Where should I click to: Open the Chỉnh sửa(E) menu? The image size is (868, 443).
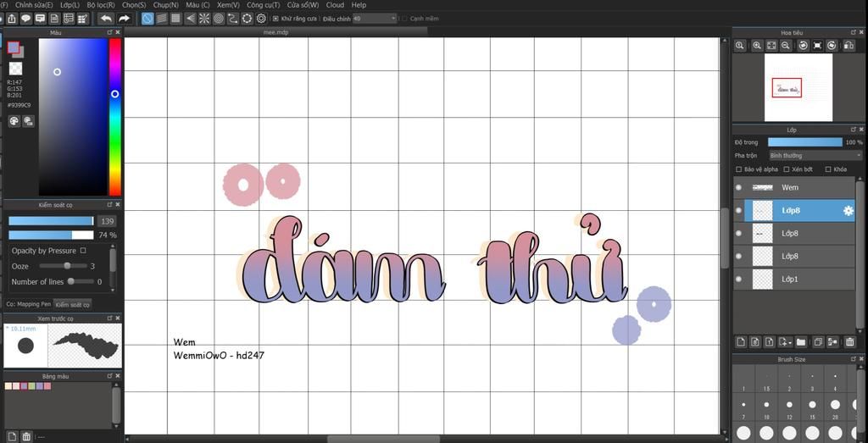34,4
